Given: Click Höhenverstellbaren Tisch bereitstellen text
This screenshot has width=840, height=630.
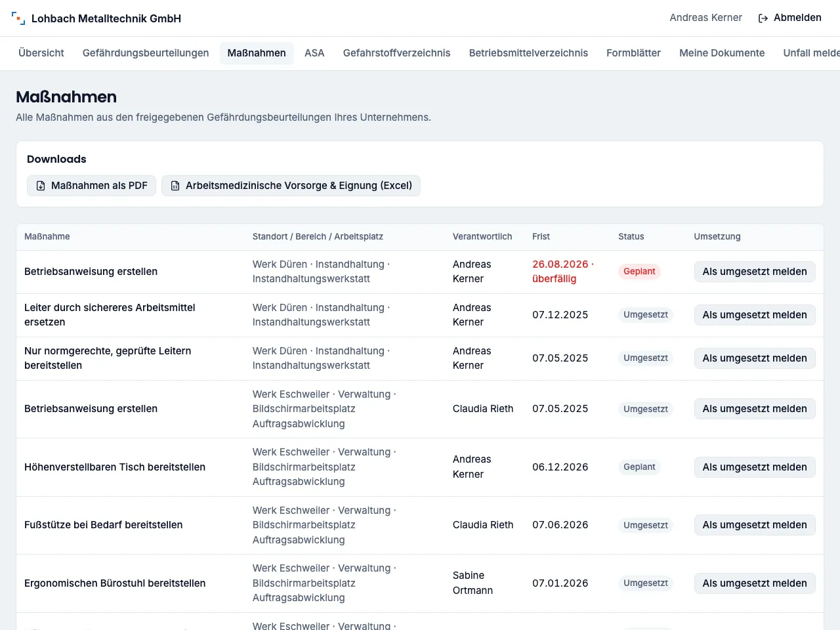Looking at the screenshot, I should 115,467.
